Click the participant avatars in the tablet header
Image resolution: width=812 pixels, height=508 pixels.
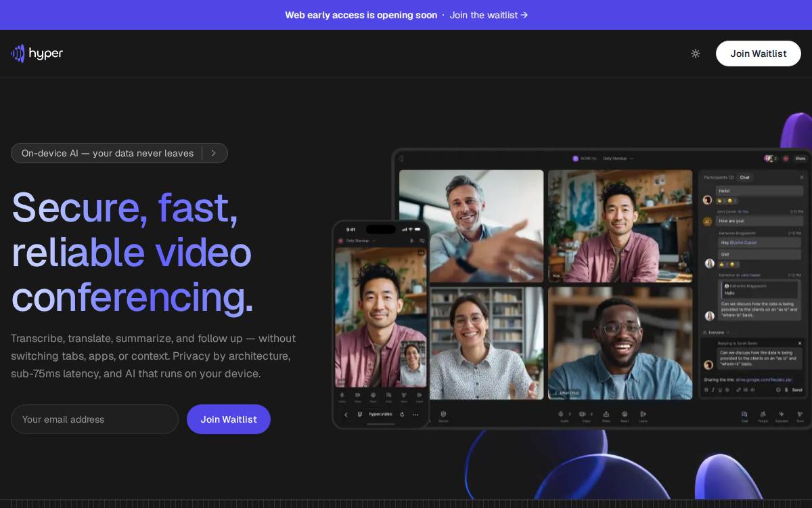[771, 158]
